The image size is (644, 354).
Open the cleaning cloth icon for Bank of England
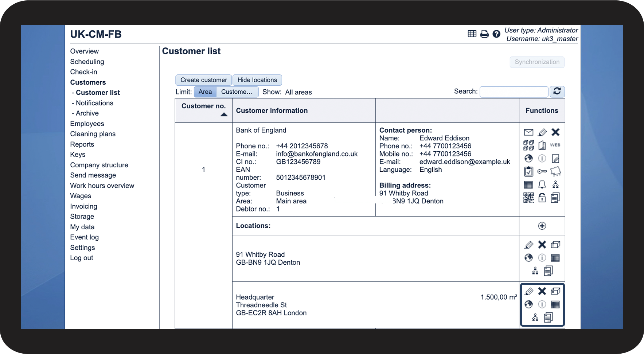pyautogui.click(x=555, y=171)
